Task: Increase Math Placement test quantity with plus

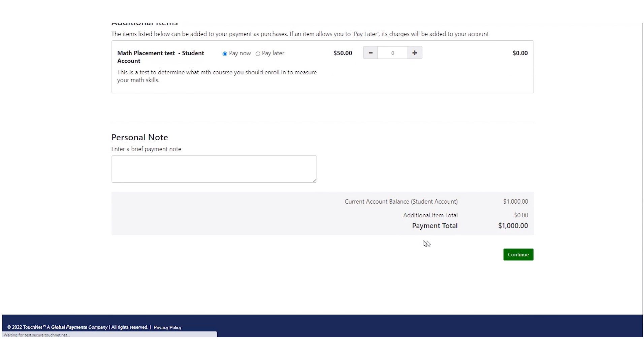Action: tap(415, 53)
